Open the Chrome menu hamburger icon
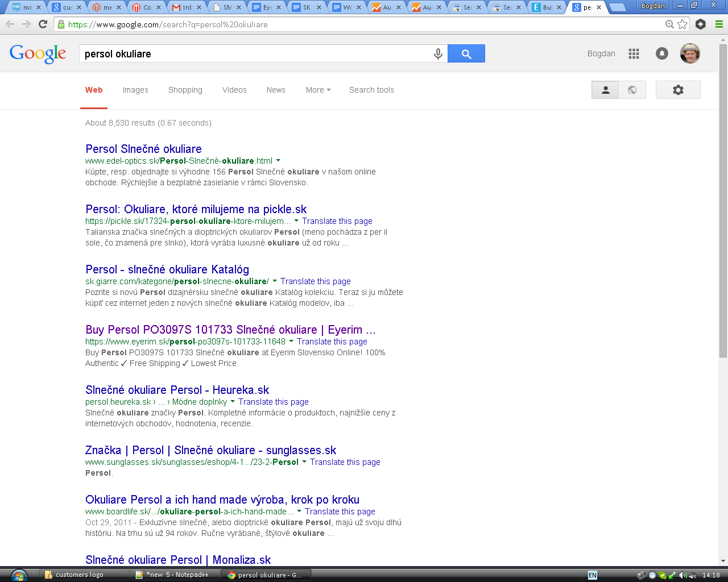Viewport: 728px width, 582px height. 719,24
